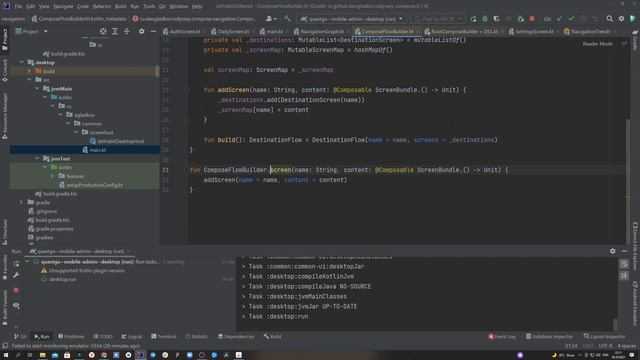The height and width of the screenshot is (360, 640).
Task: Open the Layout Inspector tool window
Action: coord(604,337)
